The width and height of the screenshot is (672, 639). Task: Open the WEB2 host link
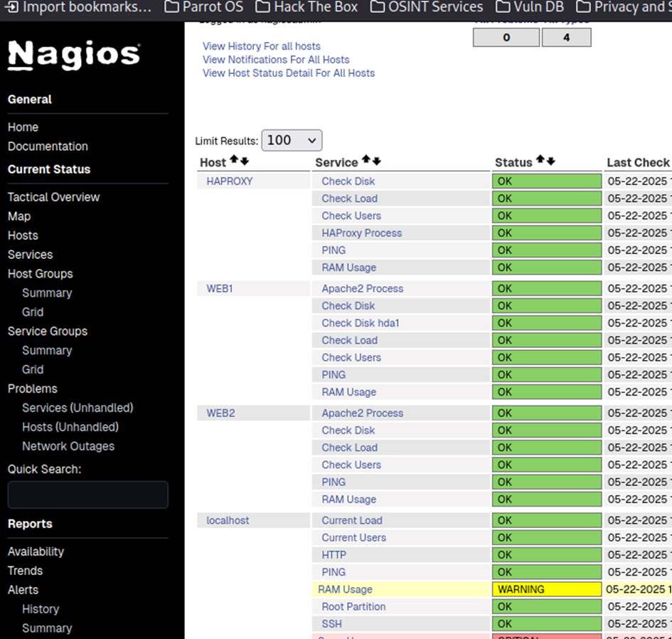tap(220, 413)
